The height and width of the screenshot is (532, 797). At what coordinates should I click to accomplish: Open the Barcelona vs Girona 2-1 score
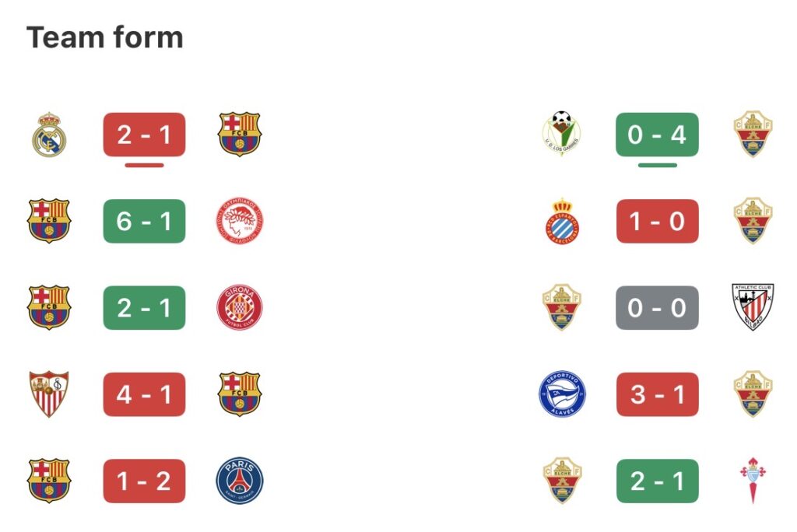(x=145, y=307)
